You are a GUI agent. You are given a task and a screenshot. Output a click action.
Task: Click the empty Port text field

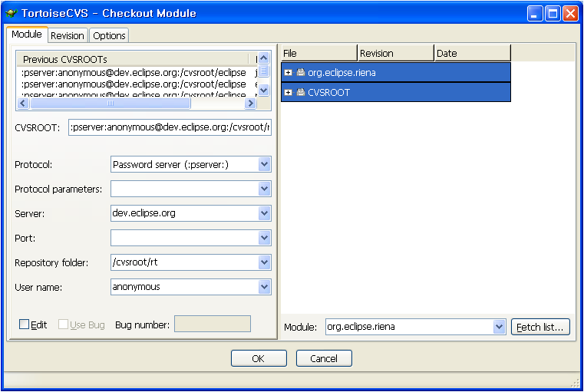[185, 238]
